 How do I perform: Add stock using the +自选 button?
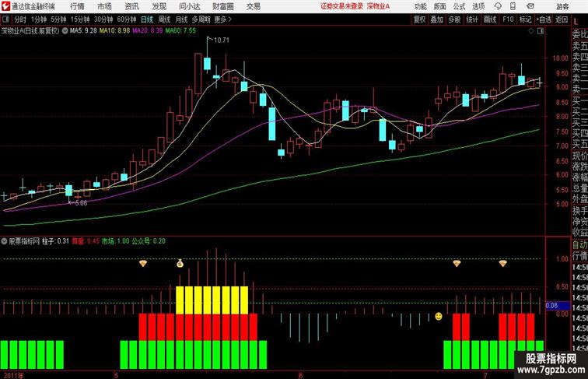(x=544, y=19)
